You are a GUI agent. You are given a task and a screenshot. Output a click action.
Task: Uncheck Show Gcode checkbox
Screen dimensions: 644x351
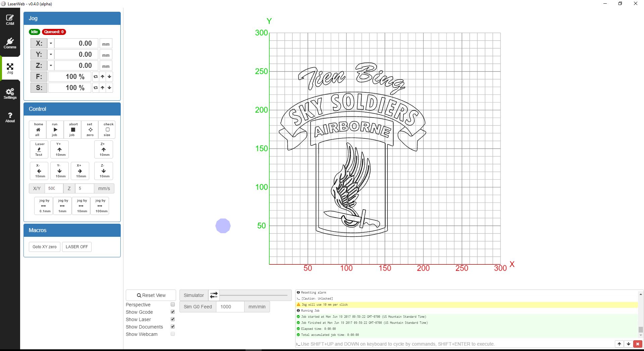click(x=173, y=312)
